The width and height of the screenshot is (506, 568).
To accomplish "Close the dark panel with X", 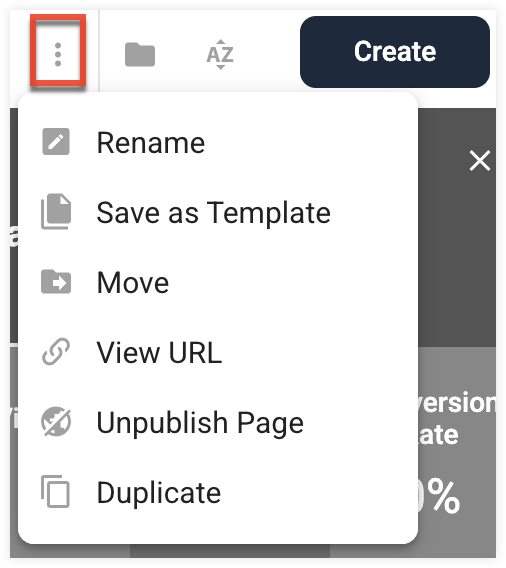I will coord(480,160).
